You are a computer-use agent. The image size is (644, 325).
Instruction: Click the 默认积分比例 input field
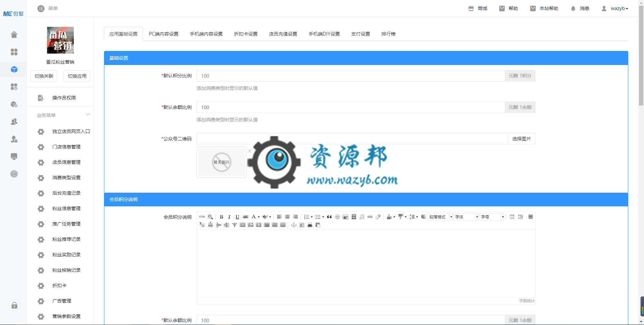click(351, 76)
